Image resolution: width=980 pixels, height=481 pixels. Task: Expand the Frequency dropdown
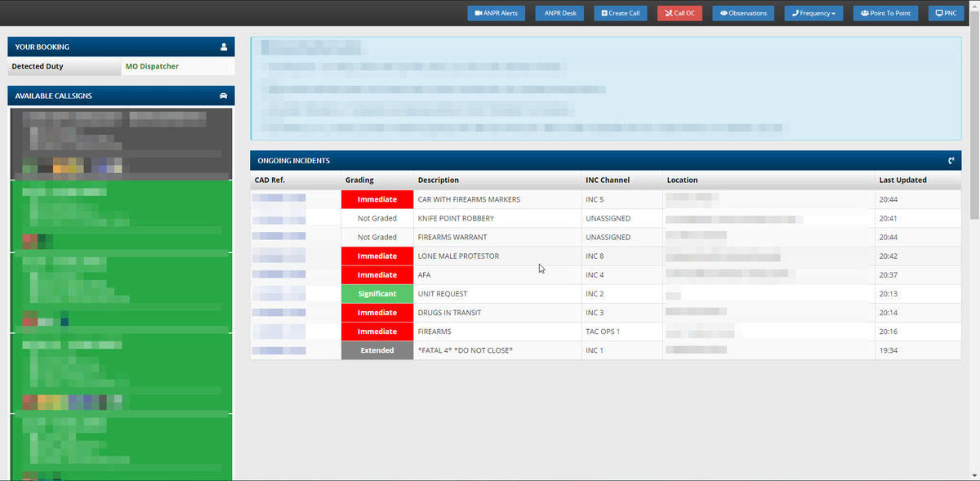coord(813,13)
